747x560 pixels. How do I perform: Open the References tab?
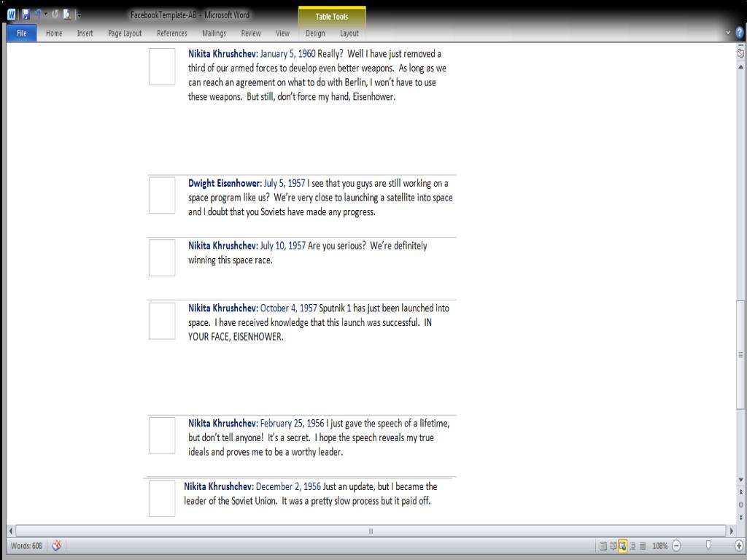[x=172, y=34]
